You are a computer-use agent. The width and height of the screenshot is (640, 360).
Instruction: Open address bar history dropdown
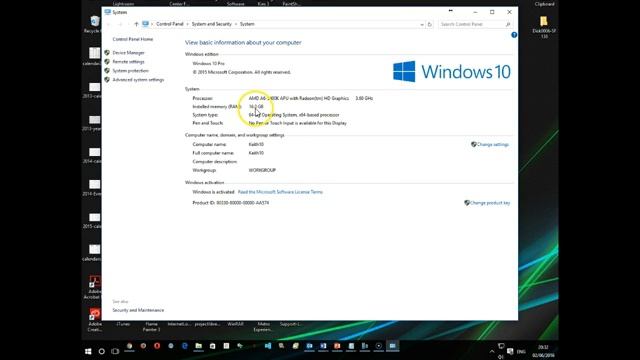click(422, 24)
